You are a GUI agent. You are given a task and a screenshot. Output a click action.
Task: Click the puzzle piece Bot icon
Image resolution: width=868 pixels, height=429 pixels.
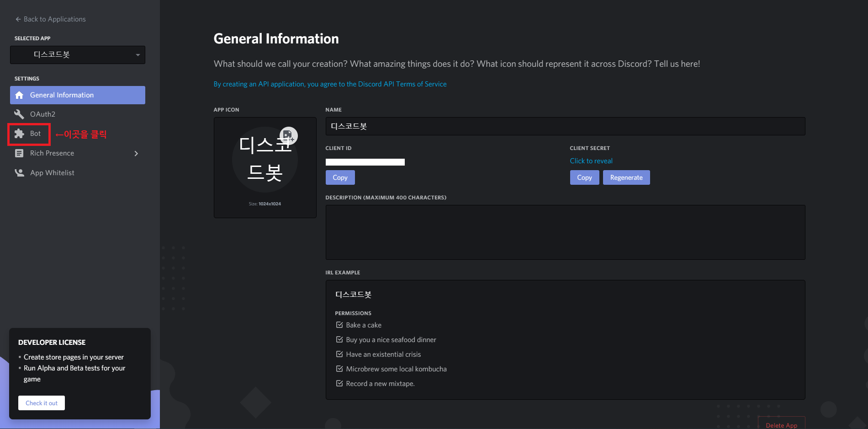(x=19, y=134)
